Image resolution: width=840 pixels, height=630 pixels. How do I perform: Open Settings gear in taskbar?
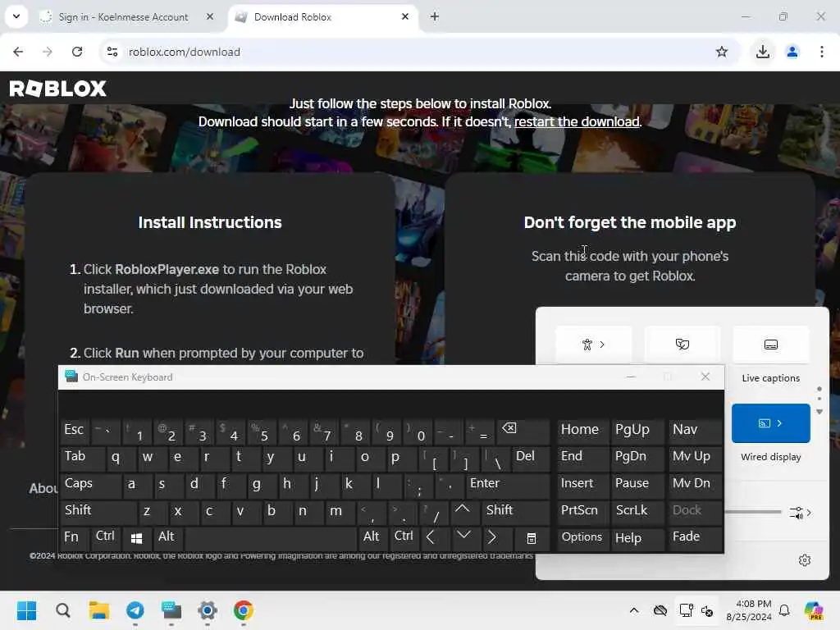pyautogui.click(x=208, y=610)
